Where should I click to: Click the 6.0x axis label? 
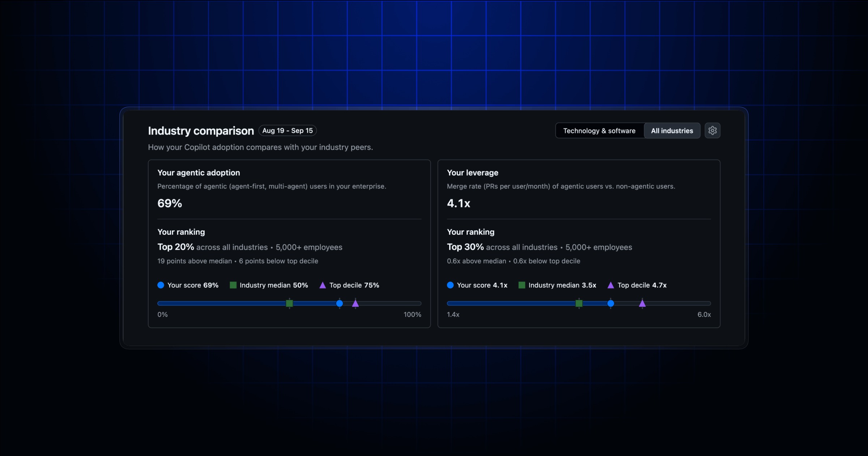tap(704, 314)
